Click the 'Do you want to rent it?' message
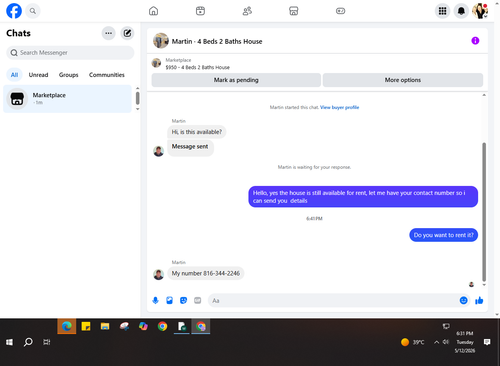This screenshot has height=366, width=500. pyautogui.click(x=443, y=235)
